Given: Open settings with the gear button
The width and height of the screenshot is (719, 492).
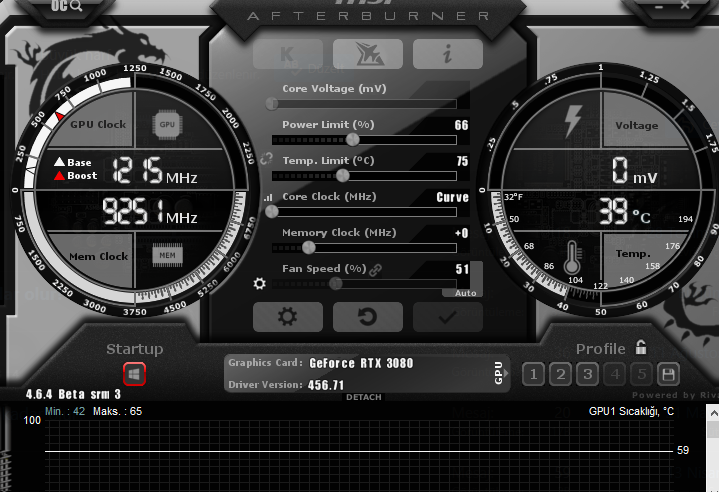Looking at the screenshot, I should coord(288,317).
